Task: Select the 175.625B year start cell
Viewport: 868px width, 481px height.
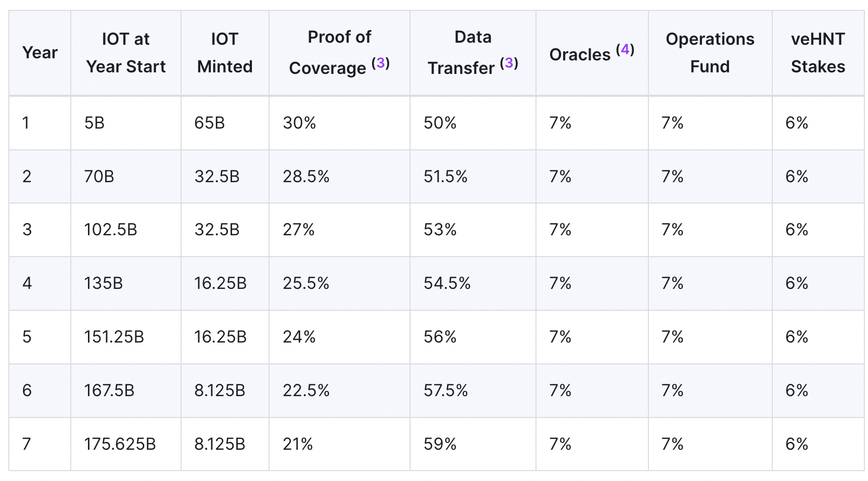Action: (120, 444)
